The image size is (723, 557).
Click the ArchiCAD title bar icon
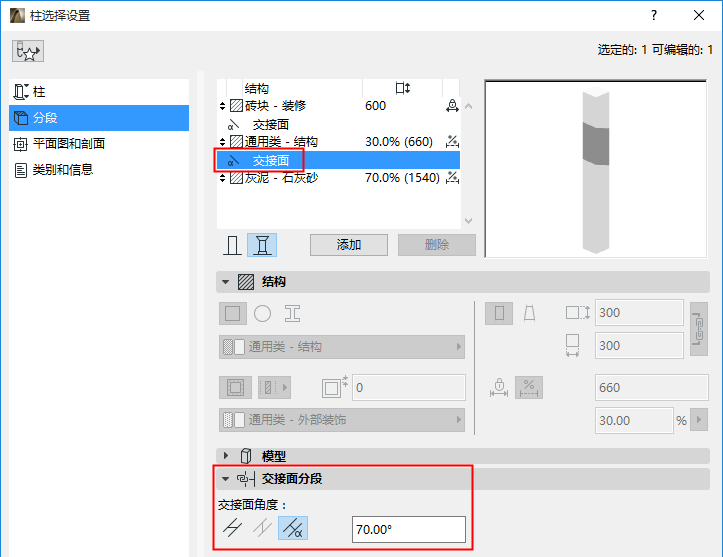point(18,15)
